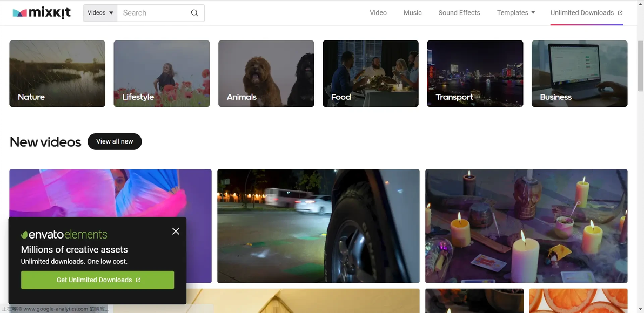The width and height of the screenshot is (644, 313).
Task: Open the Transport category card
Action: [x=475, y=73]
